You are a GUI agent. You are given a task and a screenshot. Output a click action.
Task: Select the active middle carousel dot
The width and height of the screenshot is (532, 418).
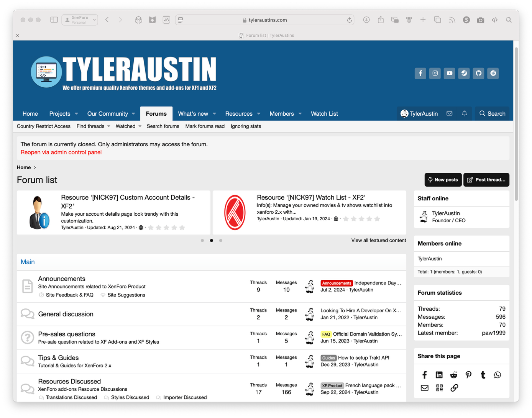click(211, 241)
